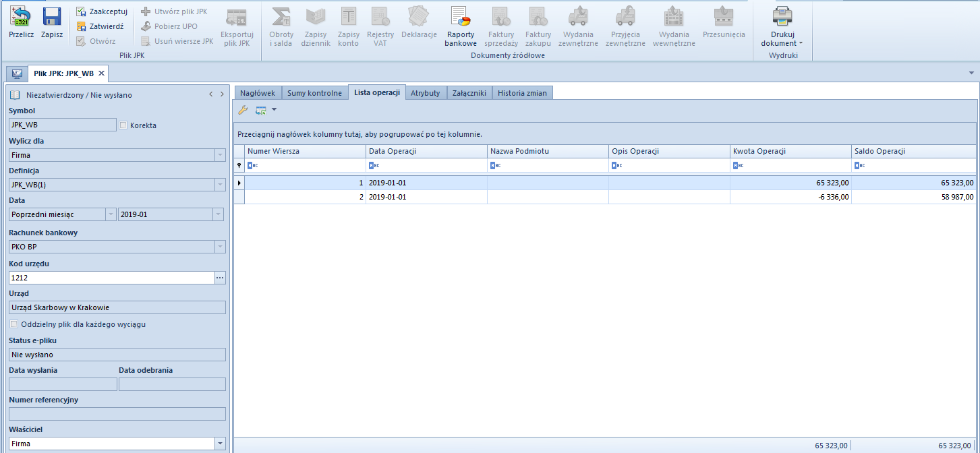This screenshot has width=980, height=453.
Task: Click the Zatwierdź icon in ribbon
Action: (81, 26)
